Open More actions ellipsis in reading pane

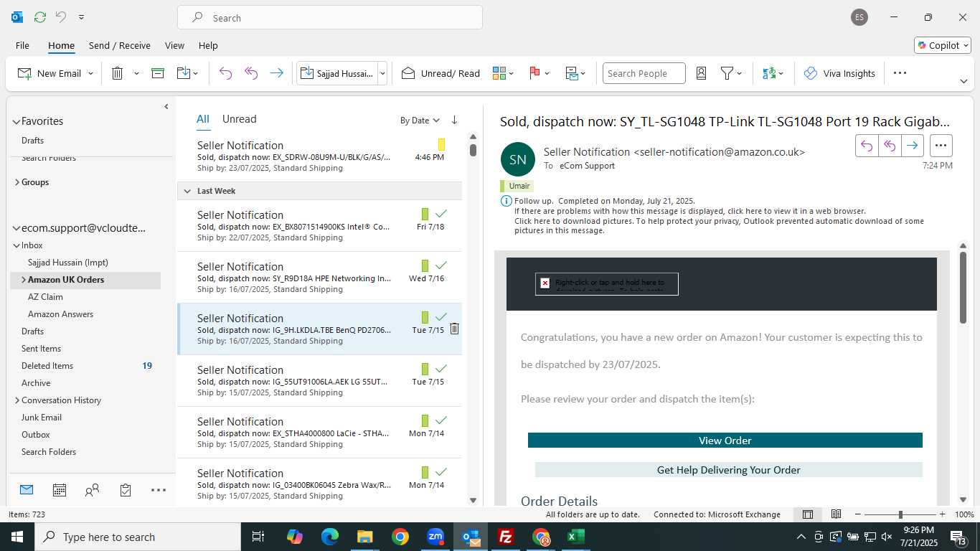click(x=941, y=146)
